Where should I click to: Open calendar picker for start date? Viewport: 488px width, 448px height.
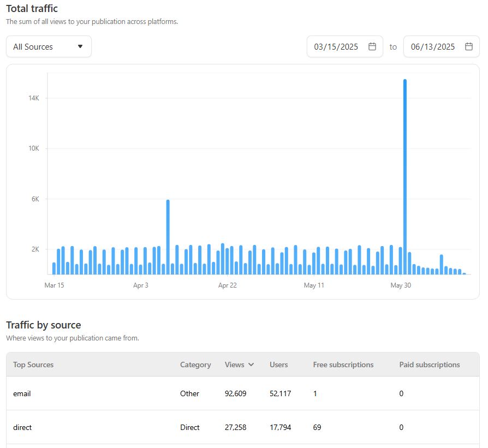372,47
